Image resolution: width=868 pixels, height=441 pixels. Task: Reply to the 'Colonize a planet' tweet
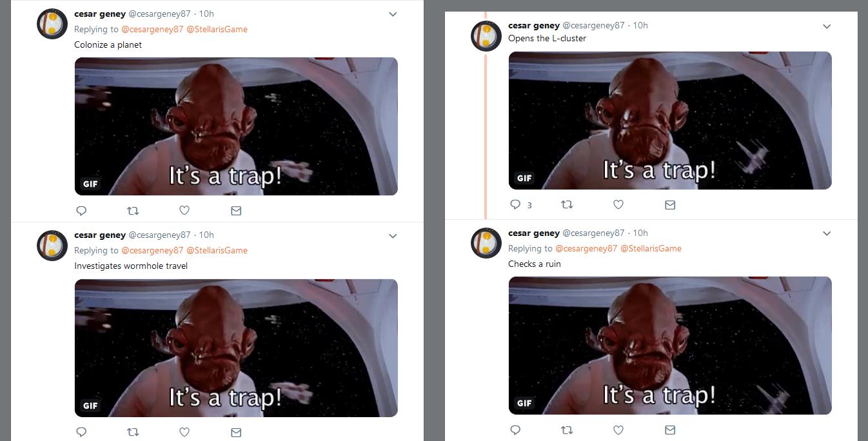pyautogui.click(x=81, y=210)
